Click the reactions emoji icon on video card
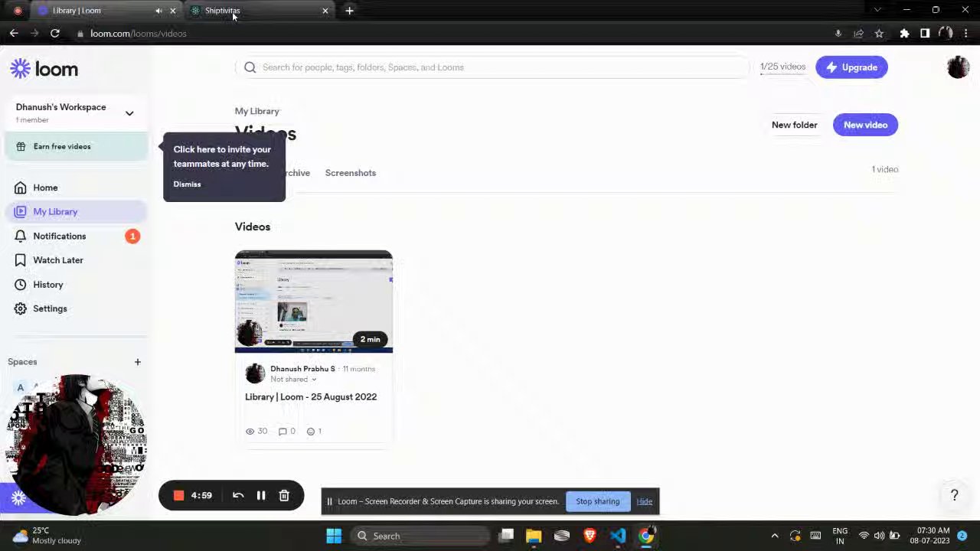The height and width of the screenshot is (551, 980). point(311,432)
